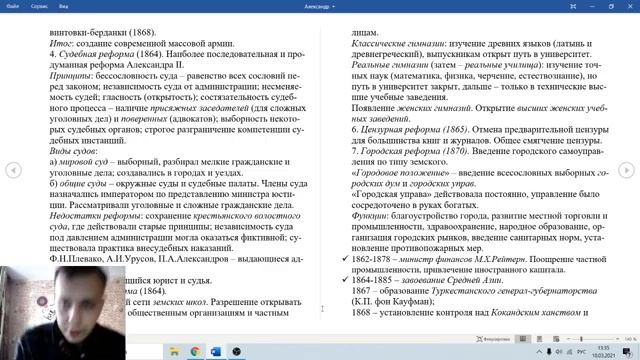Click 'Реальные гимназии' phrase

(390, 64)
